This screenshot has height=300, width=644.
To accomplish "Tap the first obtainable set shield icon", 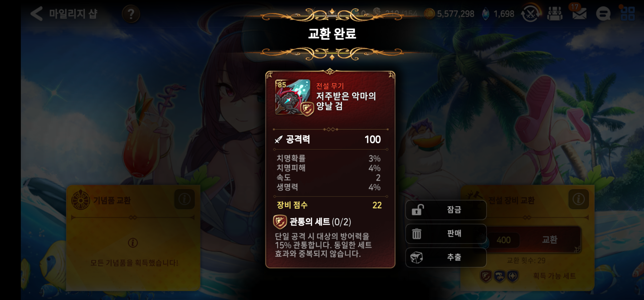I will (x=486, y=276).
